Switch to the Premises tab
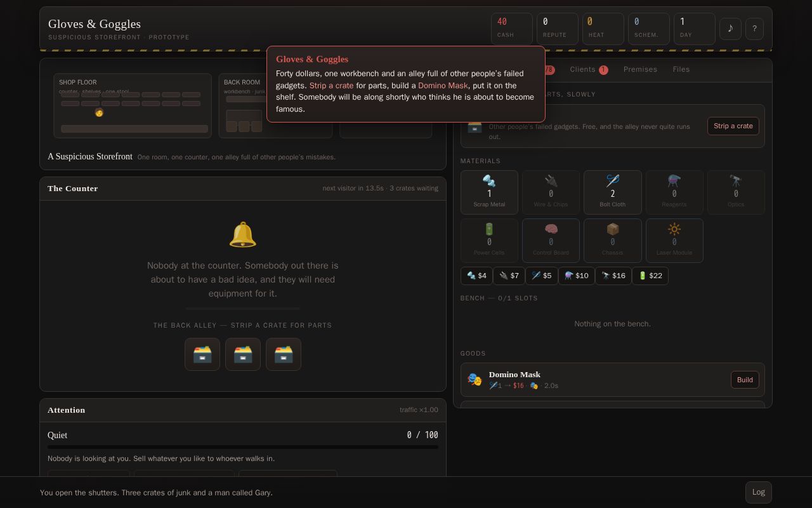 coord(640,69)
